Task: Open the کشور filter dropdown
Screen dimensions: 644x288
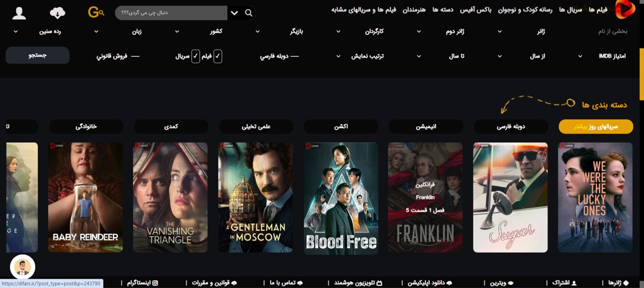Action: 199,31
